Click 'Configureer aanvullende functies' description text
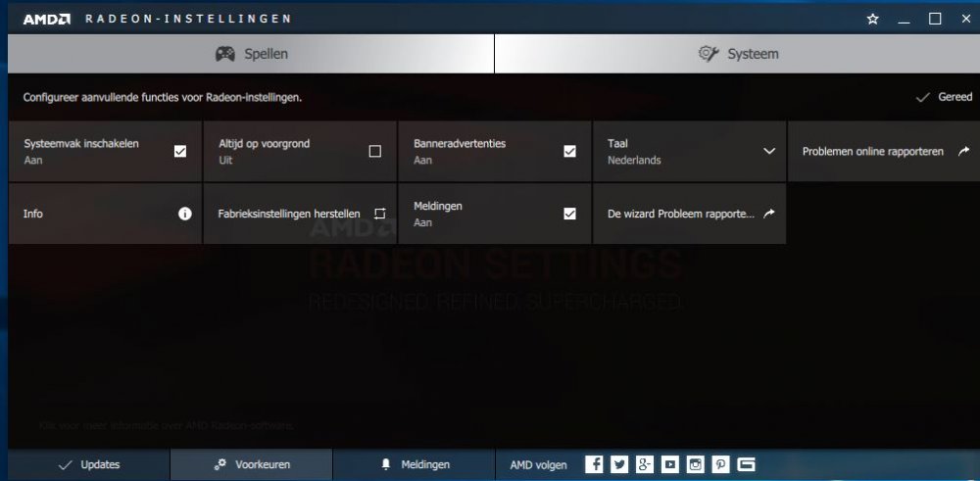This screenshot has width=980, height=481. click(x=163, y=97)
